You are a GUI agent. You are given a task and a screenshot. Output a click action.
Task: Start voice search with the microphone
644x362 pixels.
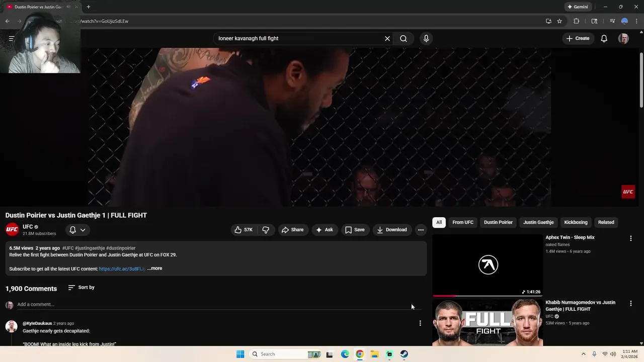point(426,38)
